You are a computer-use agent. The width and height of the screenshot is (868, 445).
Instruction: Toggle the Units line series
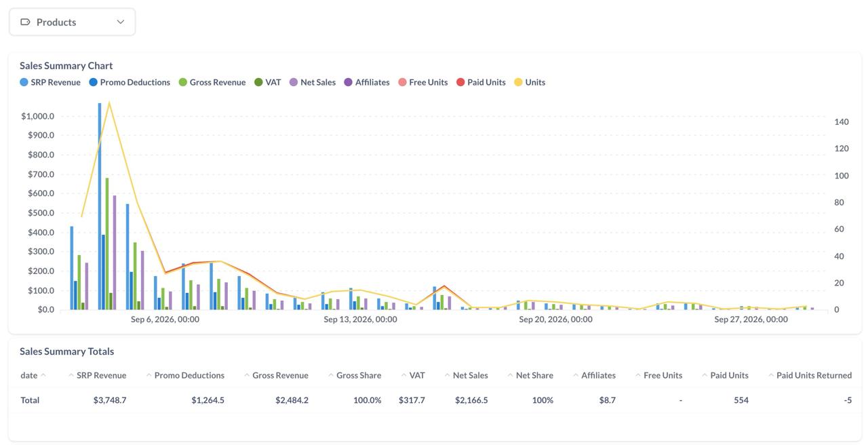530,82
